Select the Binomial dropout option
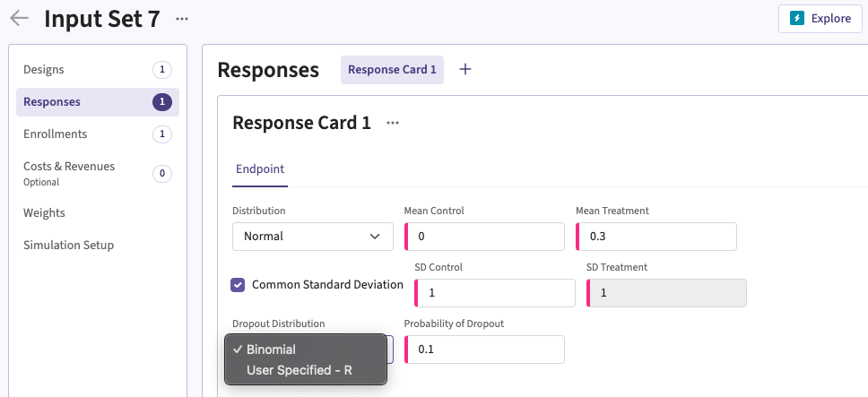Screen dimensions: 868x397 (271, 350)
